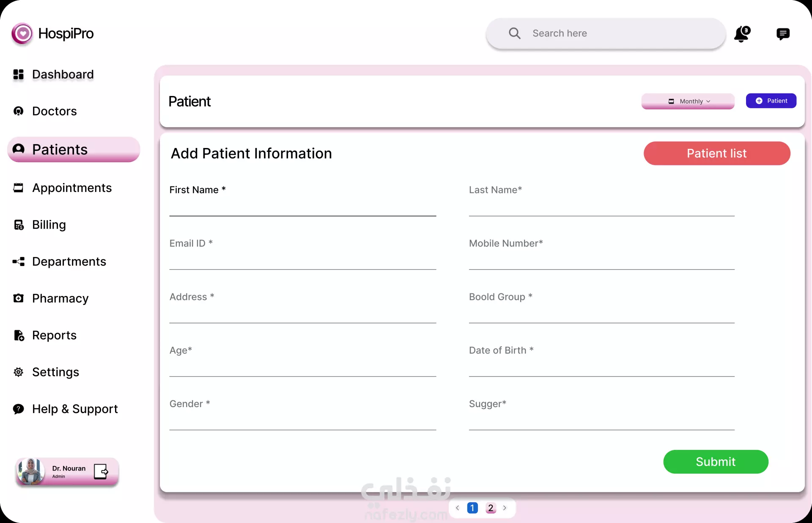Expand the Monthly dropdown
Screen dimensions: 812x523
pos(688,101)
